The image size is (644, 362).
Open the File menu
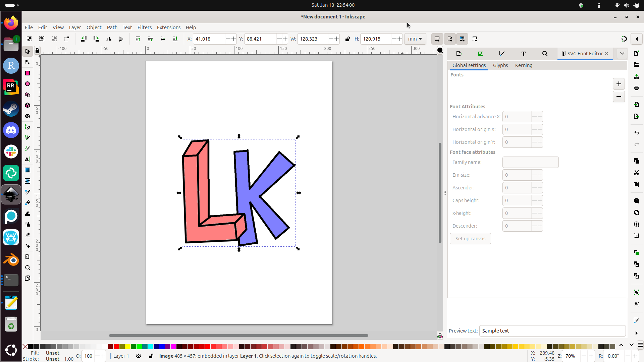(29, 27)
